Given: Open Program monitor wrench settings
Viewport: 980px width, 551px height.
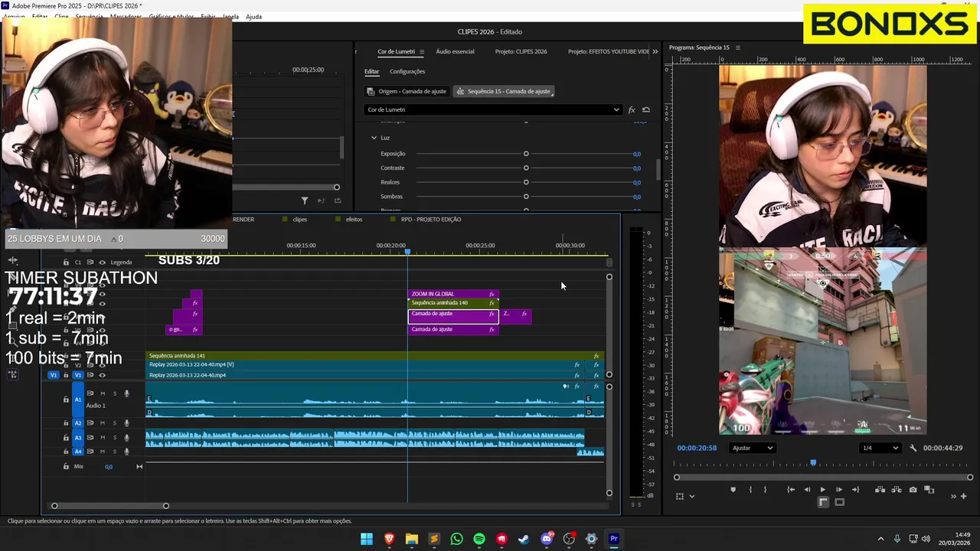Looking at the screenshot, I should (913, 448).
